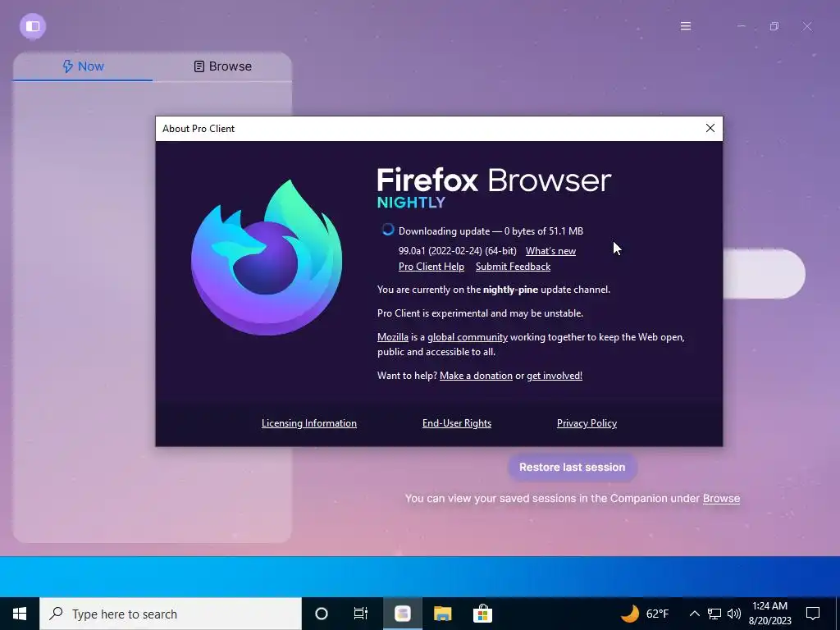Click Make a donation link
Image resolution: width=840 pixels, height=630 pixels.
click(x=476, y=376)
